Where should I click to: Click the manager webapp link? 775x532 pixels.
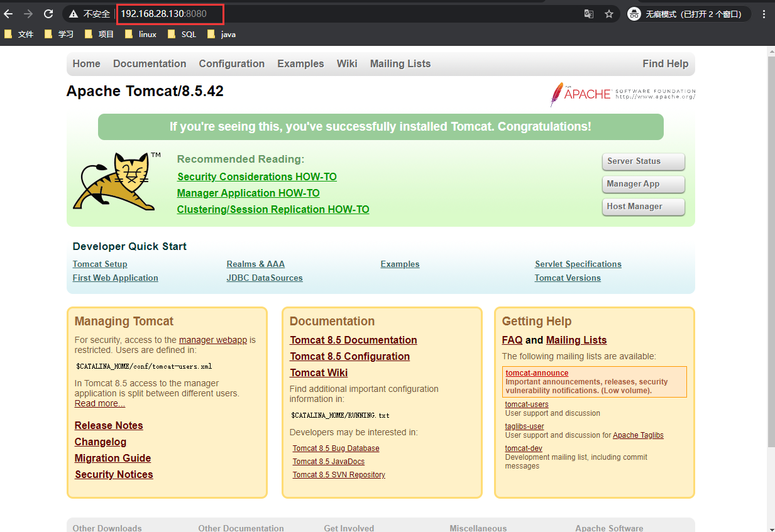coord(213,340)
